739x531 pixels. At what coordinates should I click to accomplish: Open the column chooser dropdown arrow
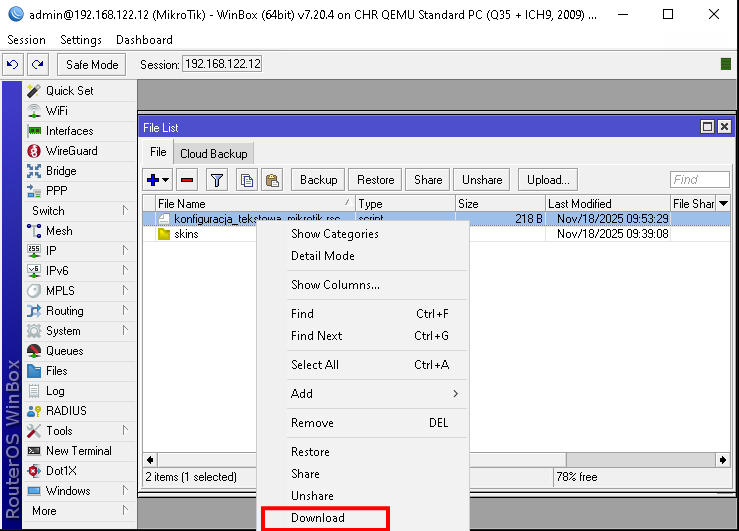(723, 204)
